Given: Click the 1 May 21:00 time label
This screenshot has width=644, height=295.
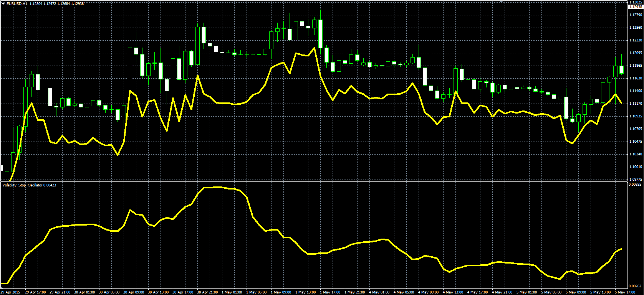Looking at the screenshot, I should pyautogui.click(x=355, y=292).
